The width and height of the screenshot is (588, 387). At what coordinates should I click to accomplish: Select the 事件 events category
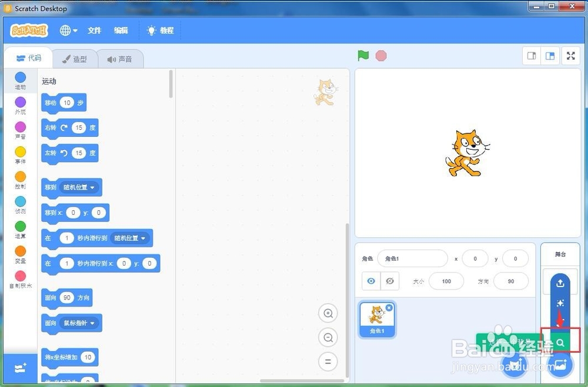click(20, 155)
